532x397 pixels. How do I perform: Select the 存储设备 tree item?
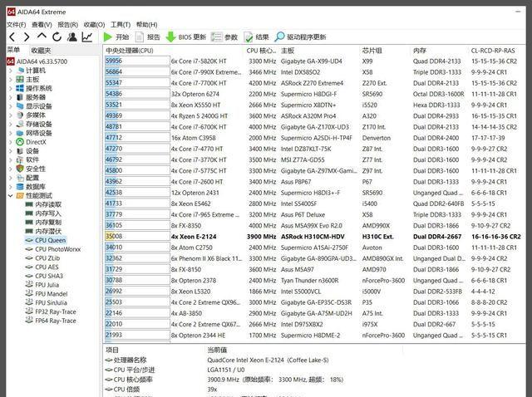click(34, 124)
